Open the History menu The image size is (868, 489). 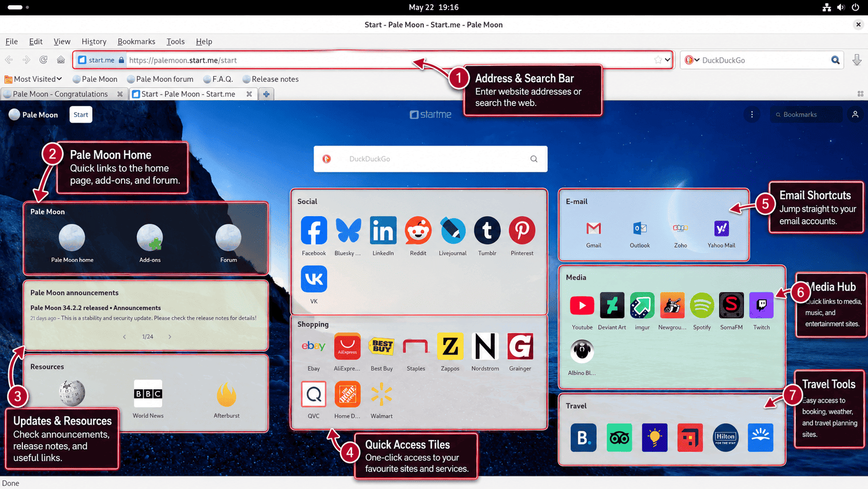pyautogui.click(x=94, y=42)
